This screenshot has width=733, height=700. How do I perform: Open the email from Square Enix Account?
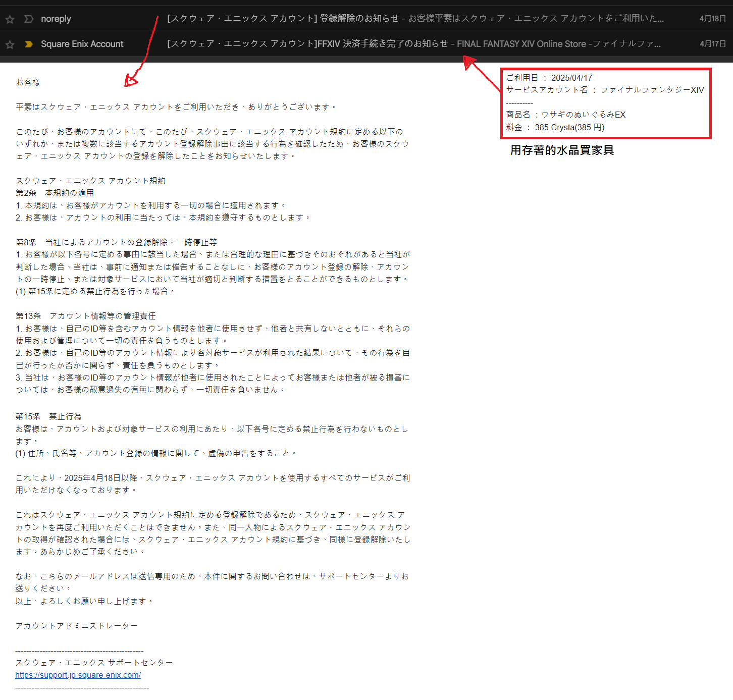[82, 44]
